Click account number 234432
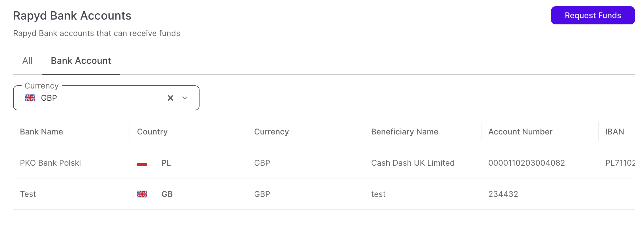Viewport: 644px width, 236px height. 503,194
